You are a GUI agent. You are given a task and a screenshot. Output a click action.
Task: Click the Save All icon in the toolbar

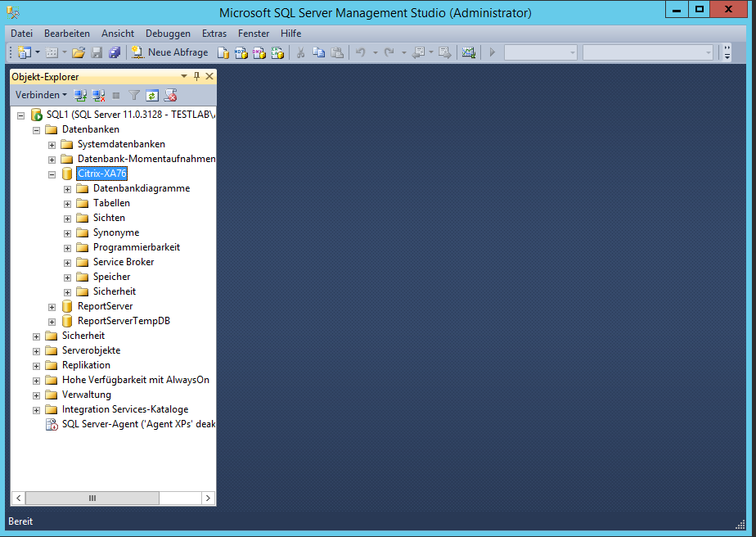pos(115,52)
